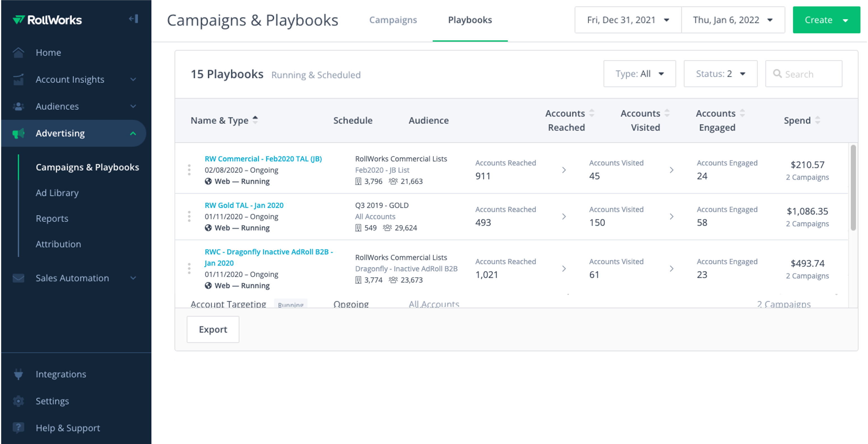
Task: Open row menu for RW Gold TAL - Jan 2020
Action: tap(189, 217)
